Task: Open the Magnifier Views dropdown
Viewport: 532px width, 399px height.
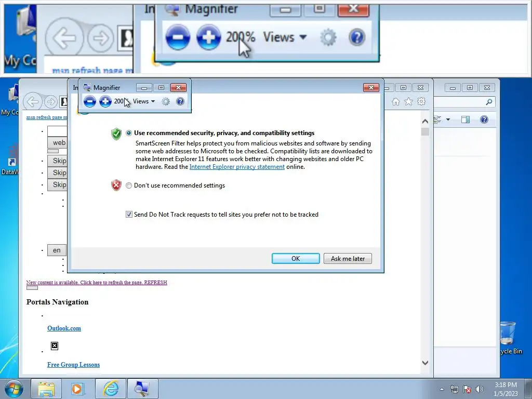Action: [144, 101]
